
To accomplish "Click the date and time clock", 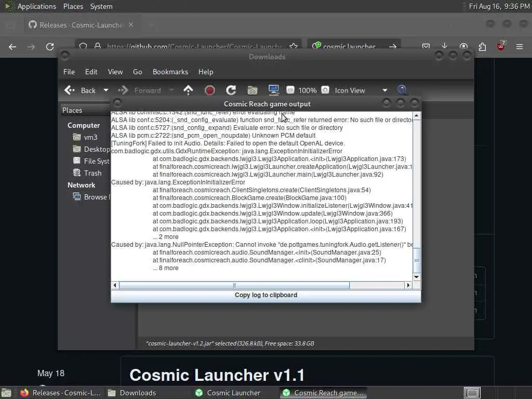I will coord(499,6).
